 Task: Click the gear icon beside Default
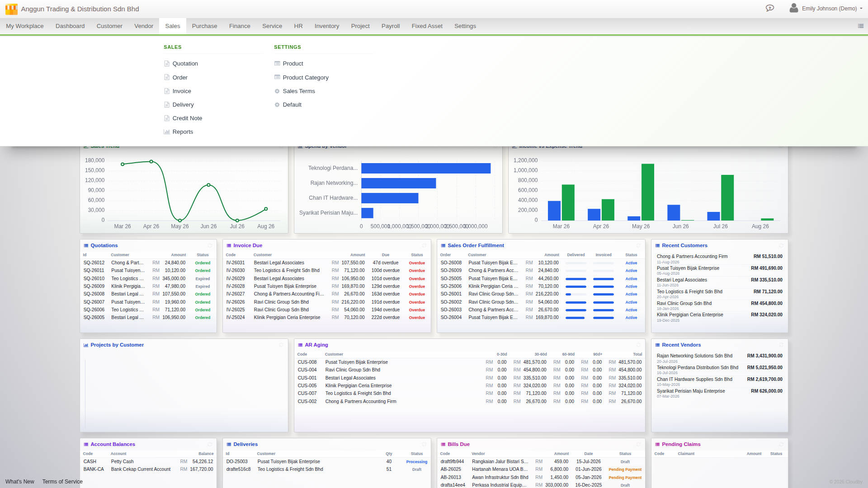point(277,105)
